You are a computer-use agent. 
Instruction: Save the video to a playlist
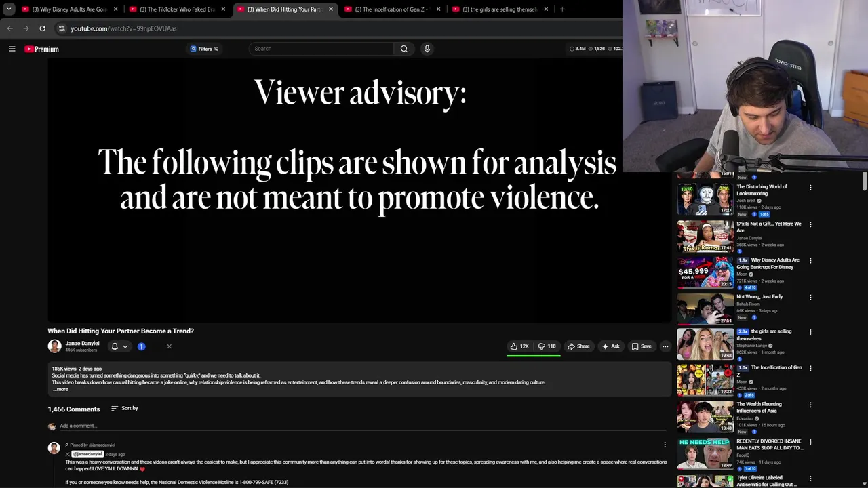[x=642, y=346]
